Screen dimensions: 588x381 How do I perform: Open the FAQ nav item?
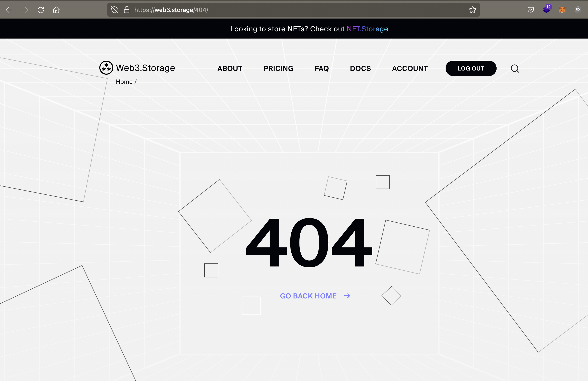(x=321, y=69)
